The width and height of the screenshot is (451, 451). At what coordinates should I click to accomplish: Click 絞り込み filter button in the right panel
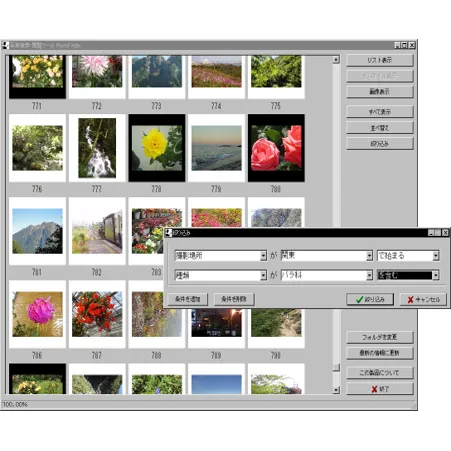[x=380, y=144]
